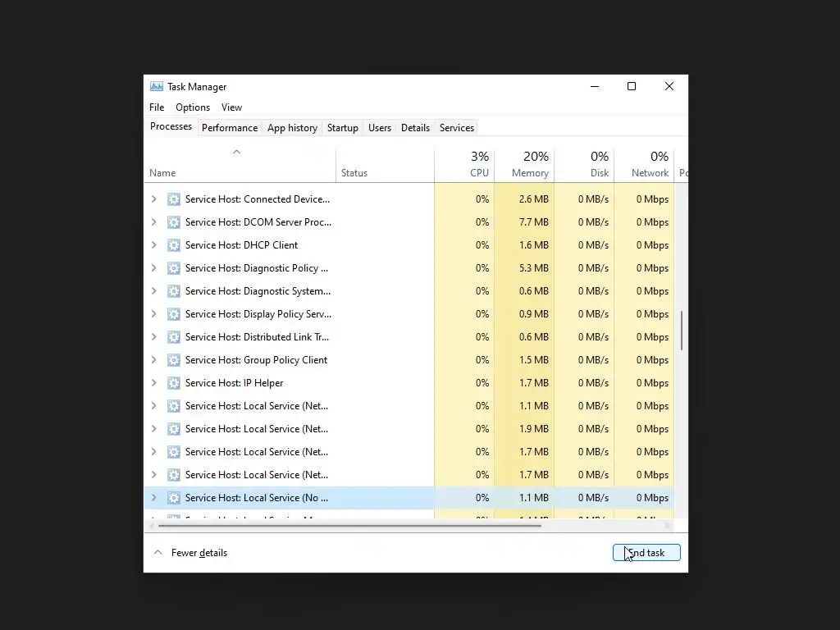Click gear icon of IP Helper row
This screenshot has width=840, height=630.
[174, 384]
